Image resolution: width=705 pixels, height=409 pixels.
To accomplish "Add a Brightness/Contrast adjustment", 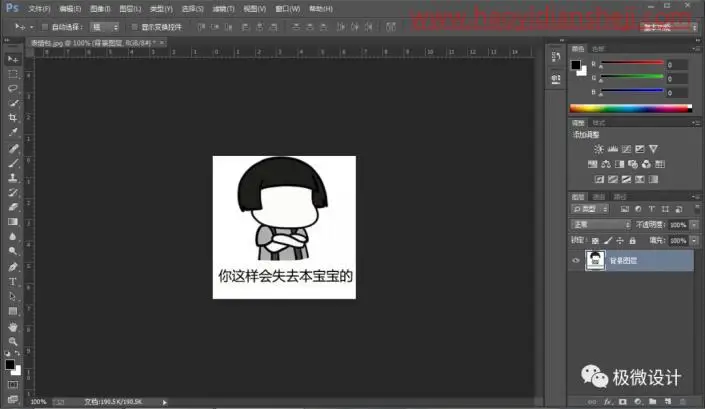I will click(598, 149).
